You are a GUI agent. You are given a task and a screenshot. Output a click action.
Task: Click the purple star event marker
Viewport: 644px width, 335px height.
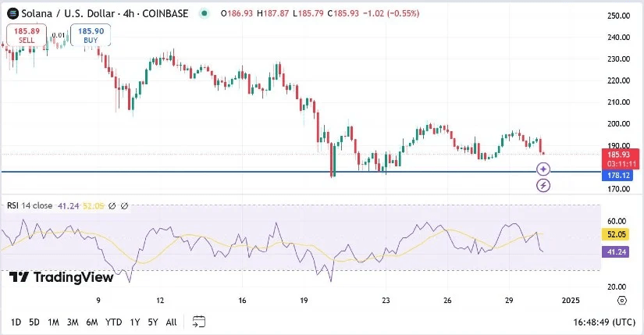[x=543, y=169]
